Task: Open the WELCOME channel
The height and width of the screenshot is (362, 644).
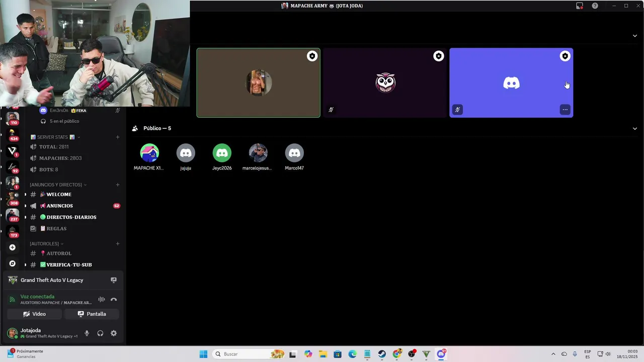Action: [x=74, y=195]
